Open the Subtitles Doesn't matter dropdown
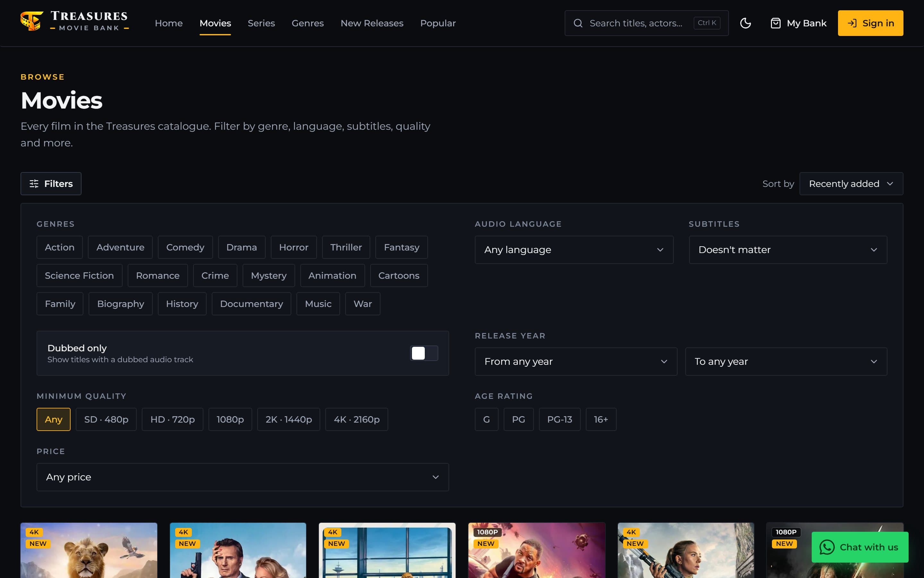The height and width of the screenshot is (578, 924). tap(788, 250)
